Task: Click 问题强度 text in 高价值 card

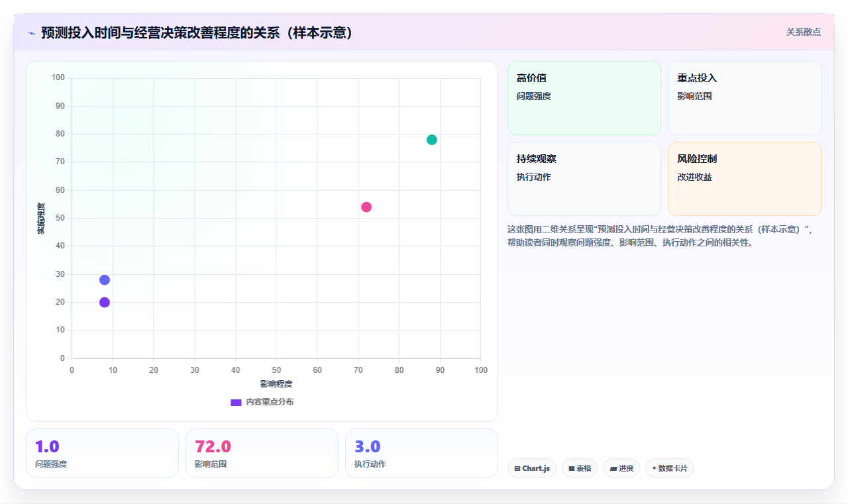Action: pos(534,96)
